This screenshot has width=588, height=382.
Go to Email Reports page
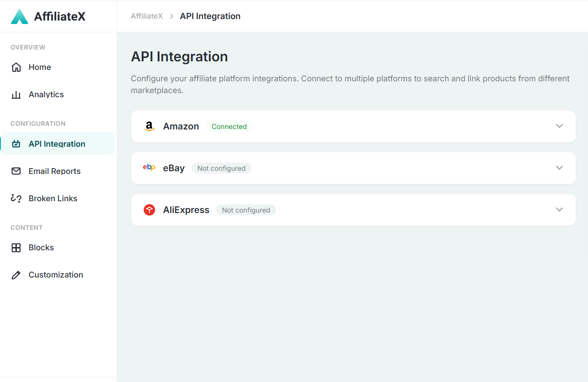58,171
